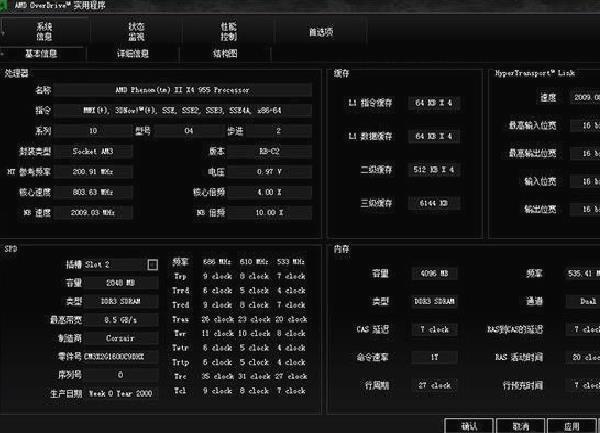Select the part number field starting with CM3X2G
This screenshot has width=600, height=433.
coord(121,356)
